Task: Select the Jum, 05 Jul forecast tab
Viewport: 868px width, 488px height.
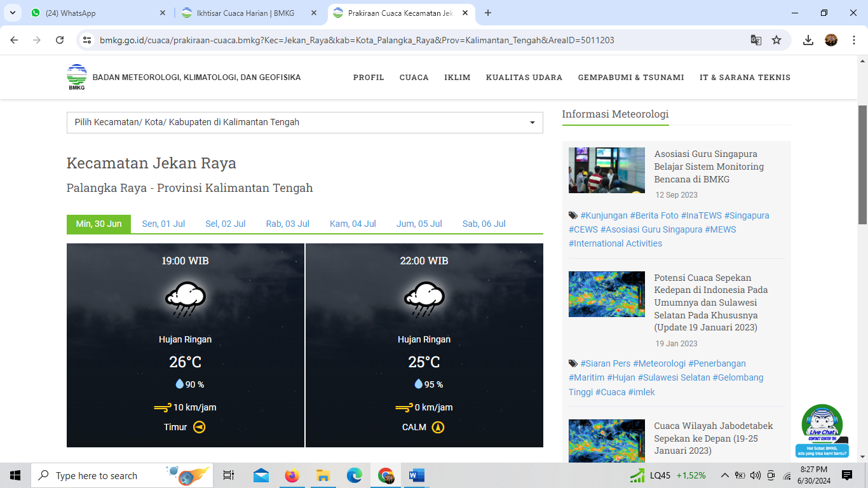Action: pos(419,224)
